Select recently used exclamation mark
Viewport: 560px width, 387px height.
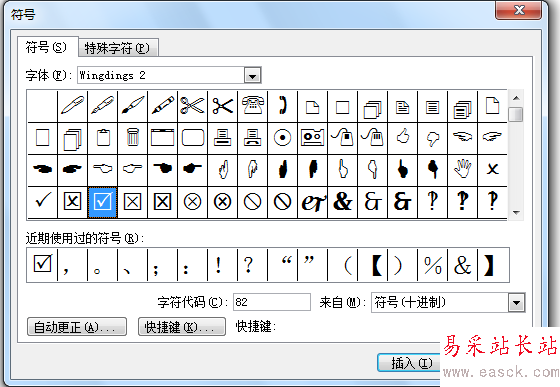pos(222,265)
